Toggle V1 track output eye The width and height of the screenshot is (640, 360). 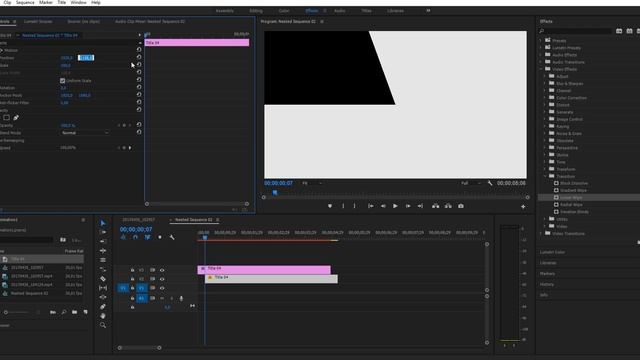point(162,288)
